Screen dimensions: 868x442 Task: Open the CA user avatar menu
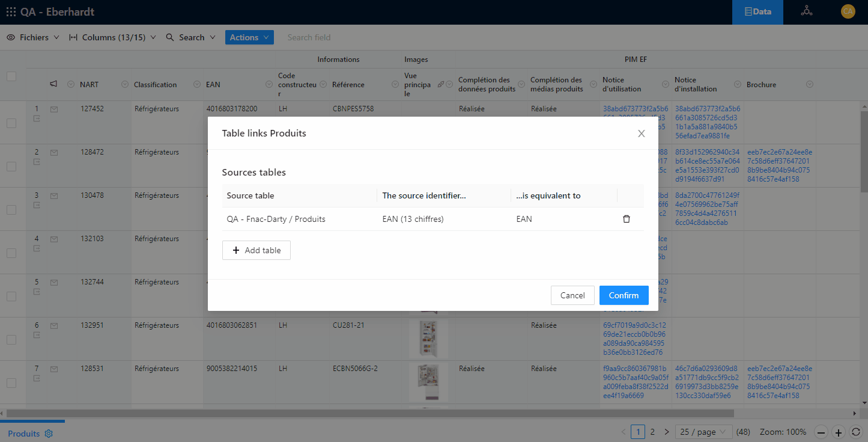(848, 11)
